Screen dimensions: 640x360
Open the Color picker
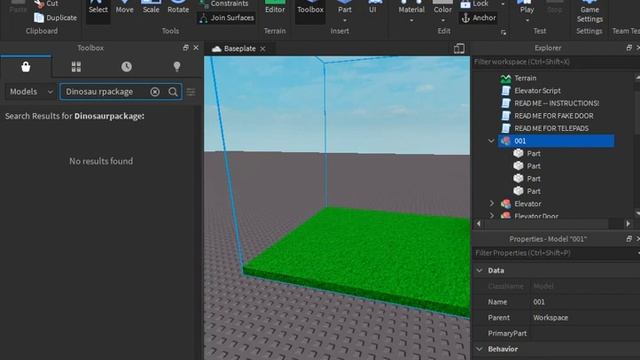[x=443, y=7]
